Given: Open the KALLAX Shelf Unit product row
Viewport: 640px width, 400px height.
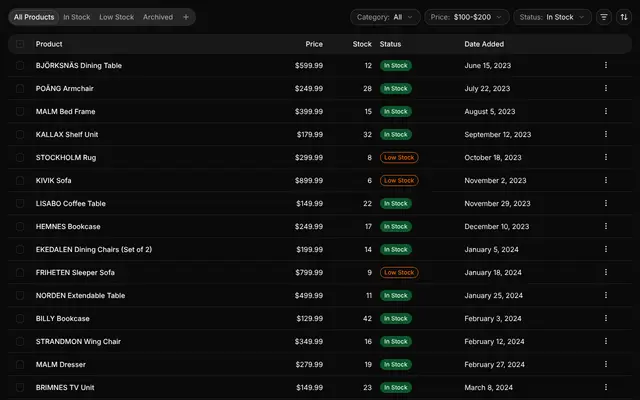Looking at the screenshot, I should (x=320, y=134).
